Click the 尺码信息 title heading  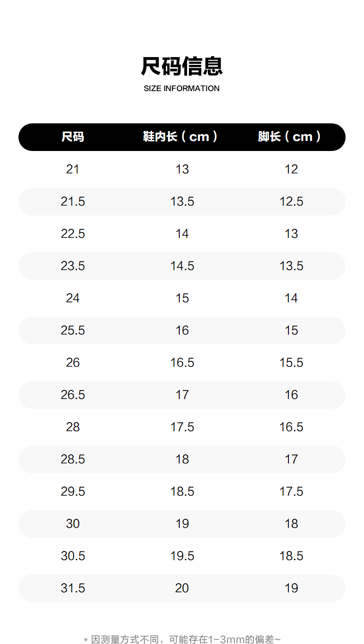[x=182, y=66]
